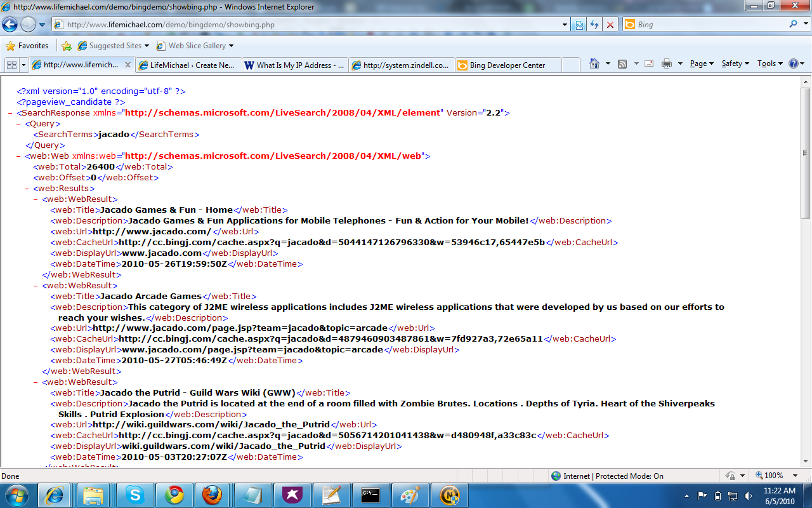The image size is (812, 508).
Task: Print the page with printer icon
Action: coord(667,63)
